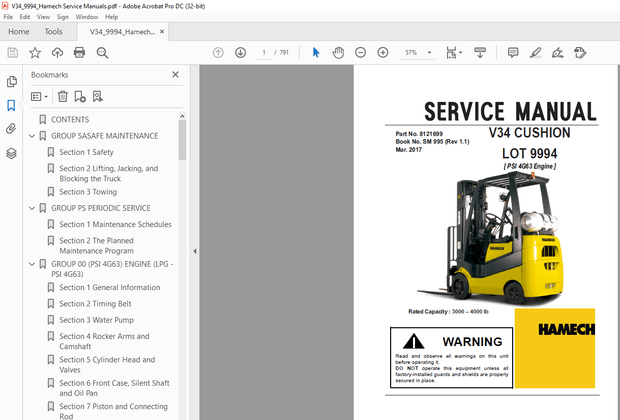Open the Sign menu
This screenshot has height=420, width=620.
[x=62, y=17]
